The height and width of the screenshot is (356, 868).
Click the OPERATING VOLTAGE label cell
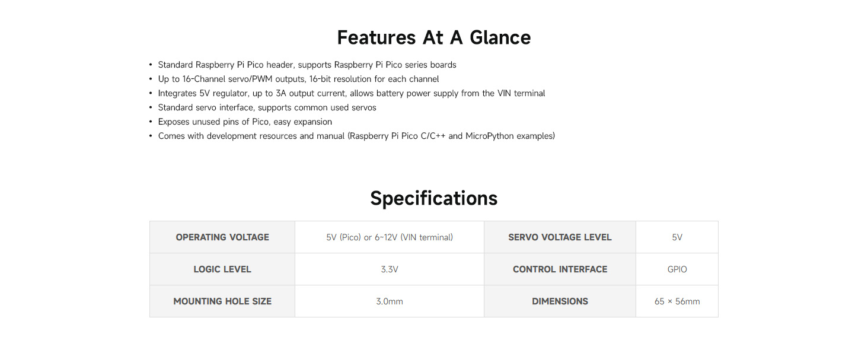222,237
